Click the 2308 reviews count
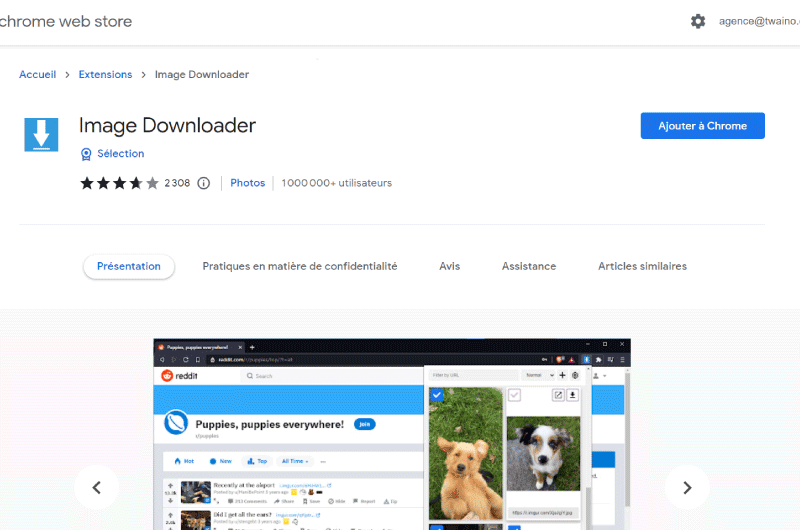Screen dimensions: 800x530 [x=177, y=183]
